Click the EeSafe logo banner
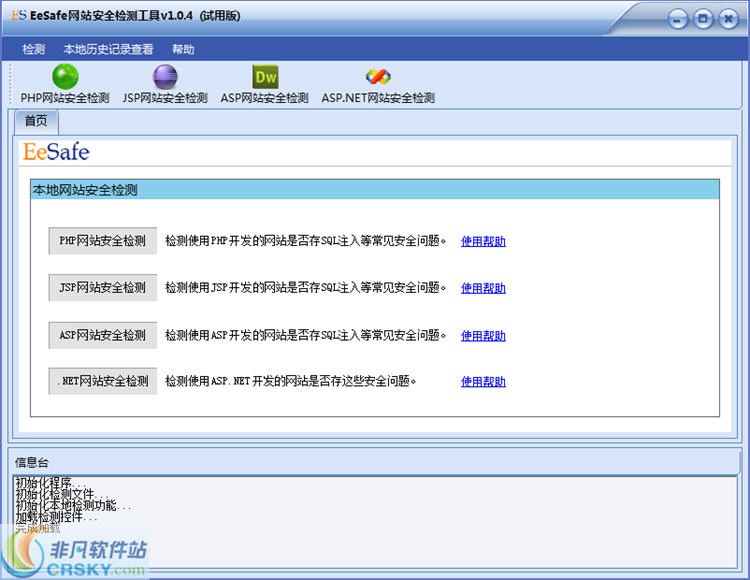This screenshot has width=750, height=580. 56,152
